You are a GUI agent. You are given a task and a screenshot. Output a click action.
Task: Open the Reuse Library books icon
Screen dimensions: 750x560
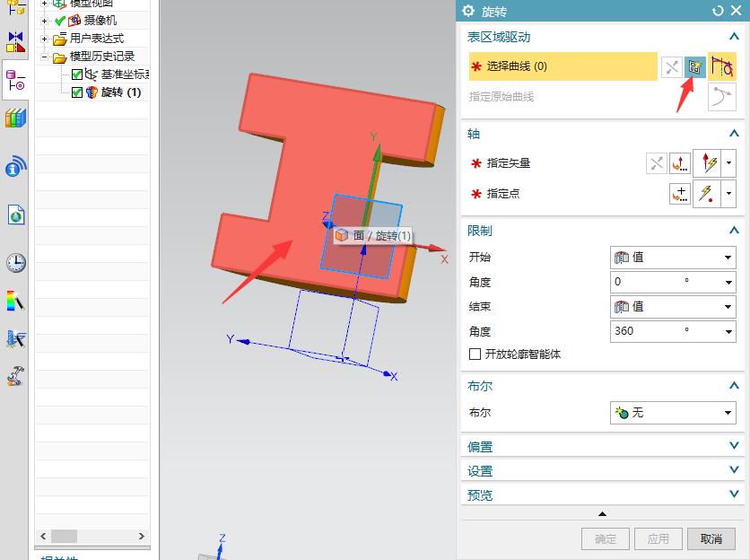pyautogui.click(x=15, y=118)
